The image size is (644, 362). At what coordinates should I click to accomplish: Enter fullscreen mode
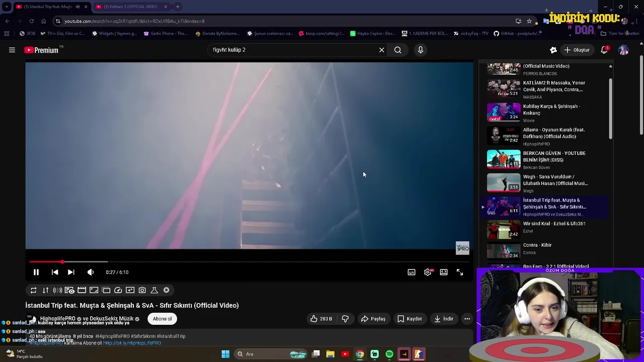tap(460, 272)
